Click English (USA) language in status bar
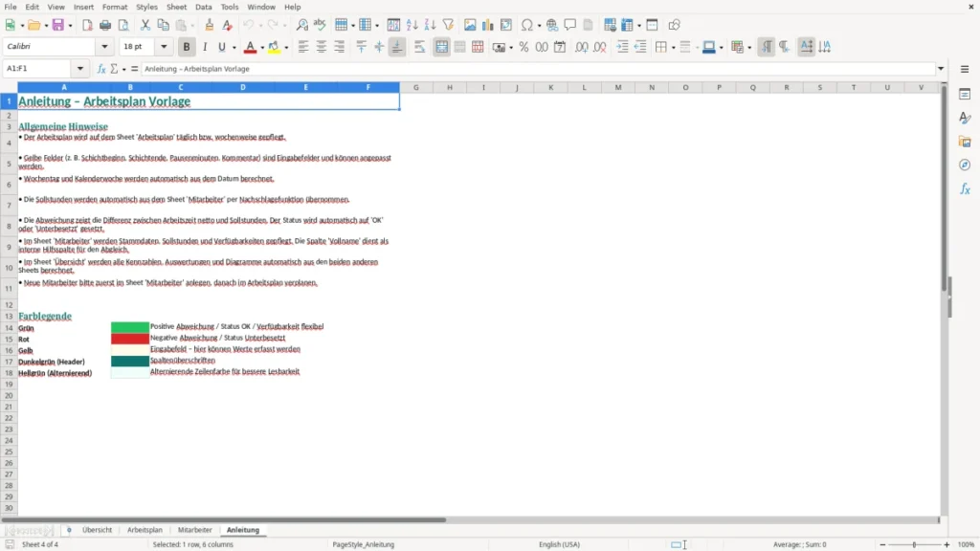 click(x=559, y=544)
